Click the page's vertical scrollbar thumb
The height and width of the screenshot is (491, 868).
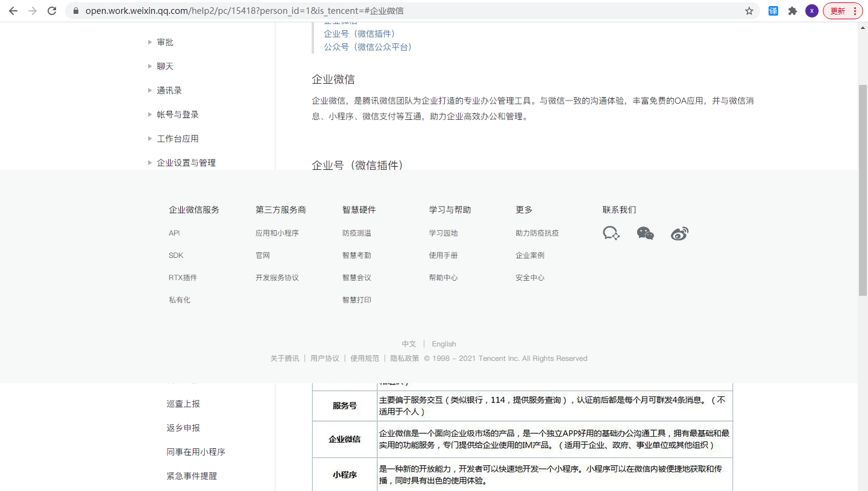tap(863, 190)
